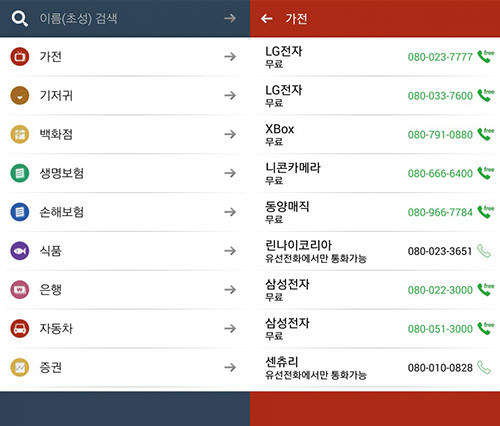Call XBox number 080-791-0880
500x426 pixels.
[440, 135]
